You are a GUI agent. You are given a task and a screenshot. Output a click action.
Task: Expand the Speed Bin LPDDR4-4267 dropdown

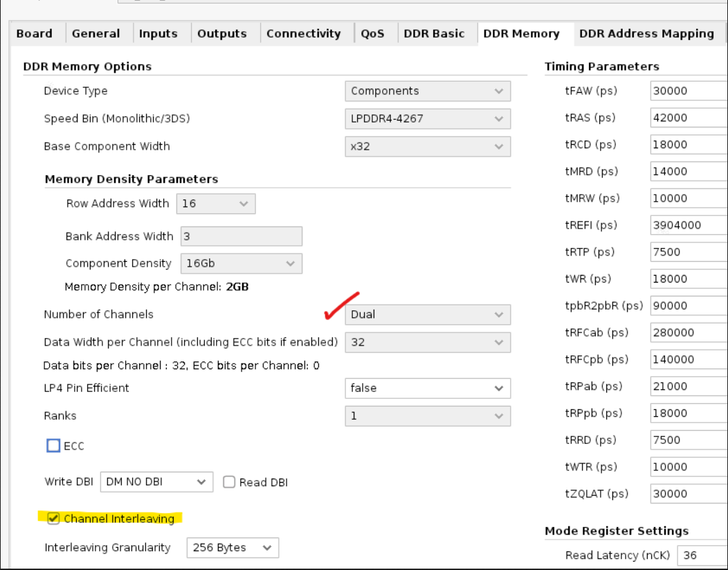[x=427, y=119]
